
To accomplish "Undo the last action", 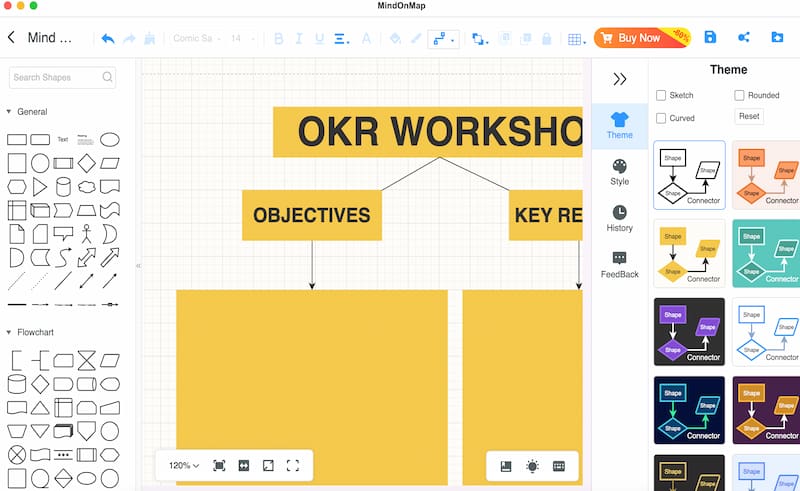I will pyautogui.click(x=108, y=38).
